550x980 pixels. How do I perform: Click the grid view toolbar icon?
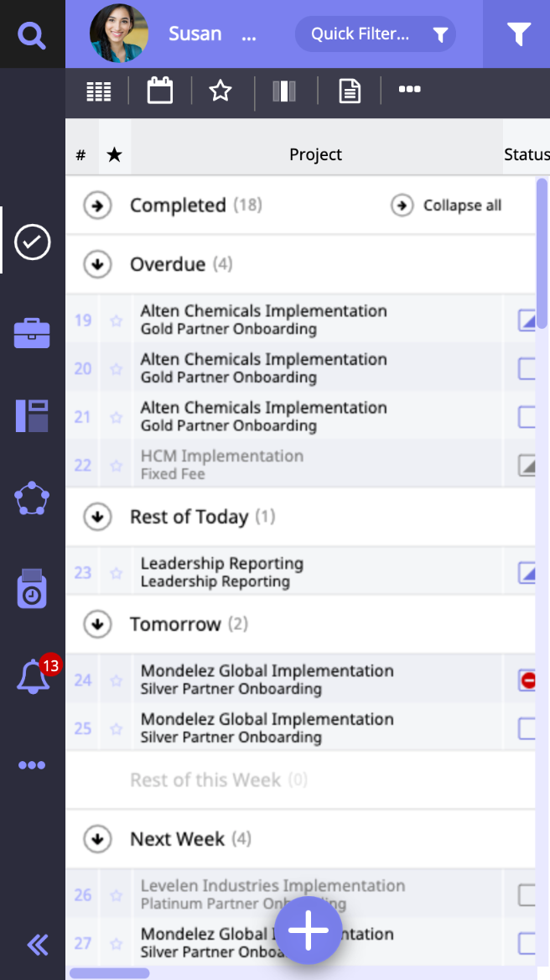pos(99,91)
